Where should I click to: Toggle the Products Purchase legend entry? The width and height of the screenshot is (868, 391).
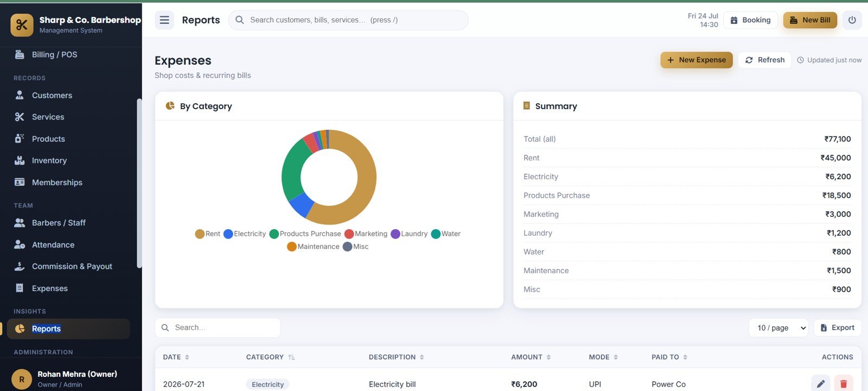tap(305, 234)
